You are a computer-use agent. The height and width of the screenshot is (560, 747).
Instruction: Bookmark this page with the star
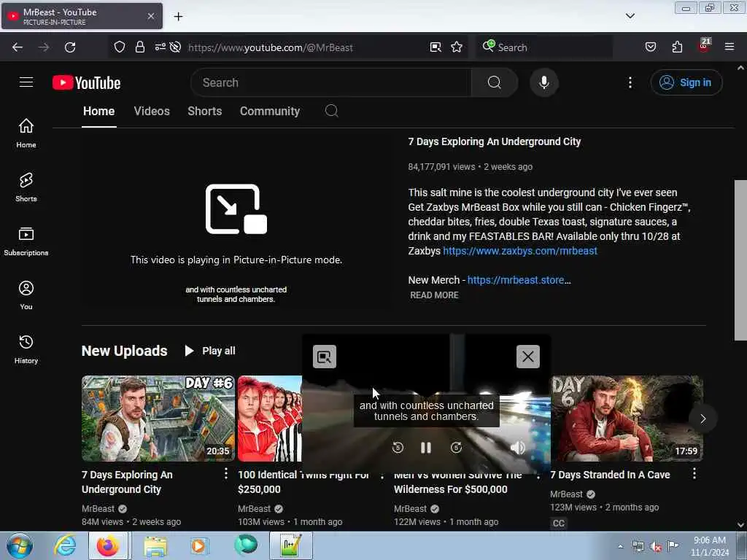457,47
